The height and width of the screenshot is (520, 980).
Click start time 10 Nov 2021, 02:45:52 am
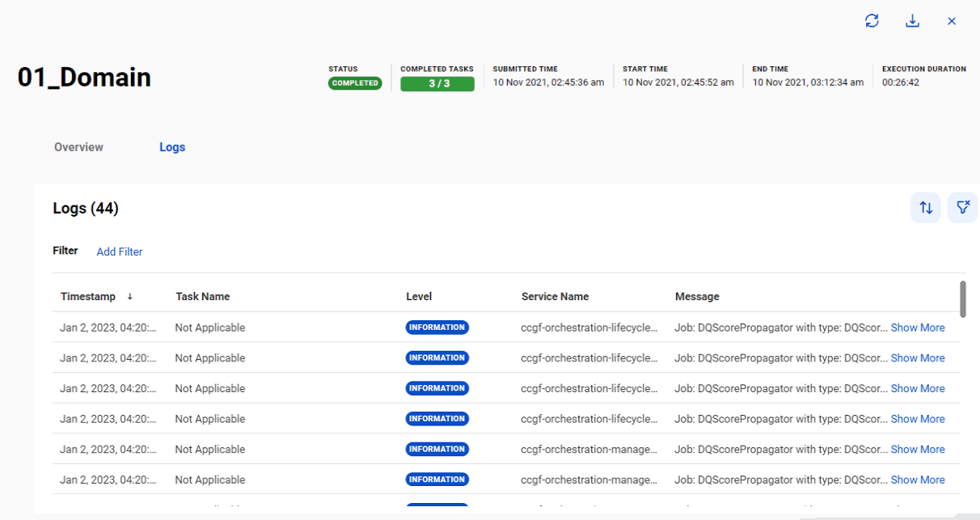[678, 82]
